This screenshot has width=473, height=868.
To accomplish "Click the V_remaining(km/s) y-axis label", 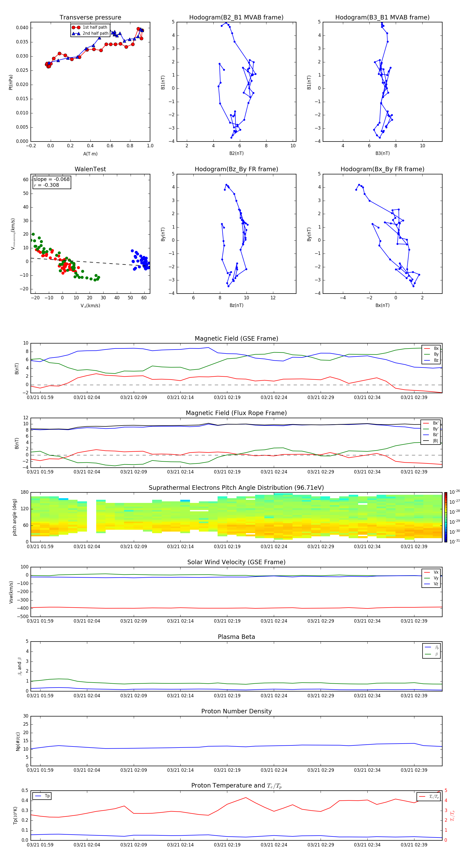I will (13, 234).
